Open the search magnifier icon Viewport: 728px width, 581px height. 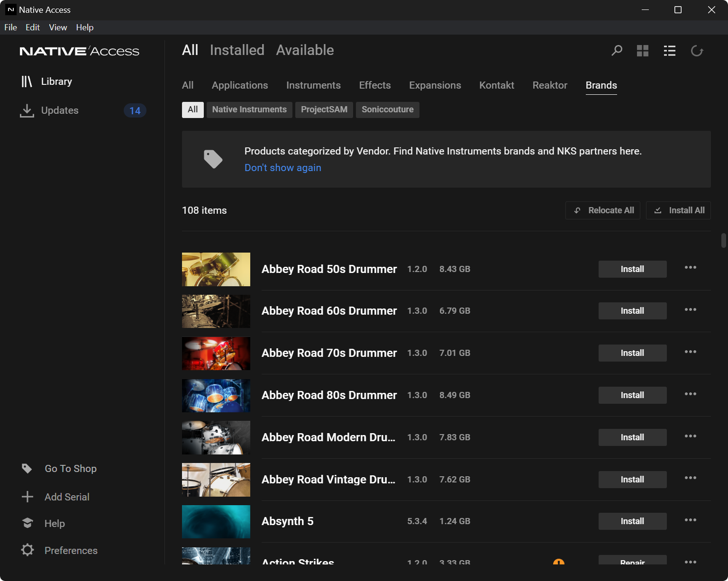(x=617, y=50)
